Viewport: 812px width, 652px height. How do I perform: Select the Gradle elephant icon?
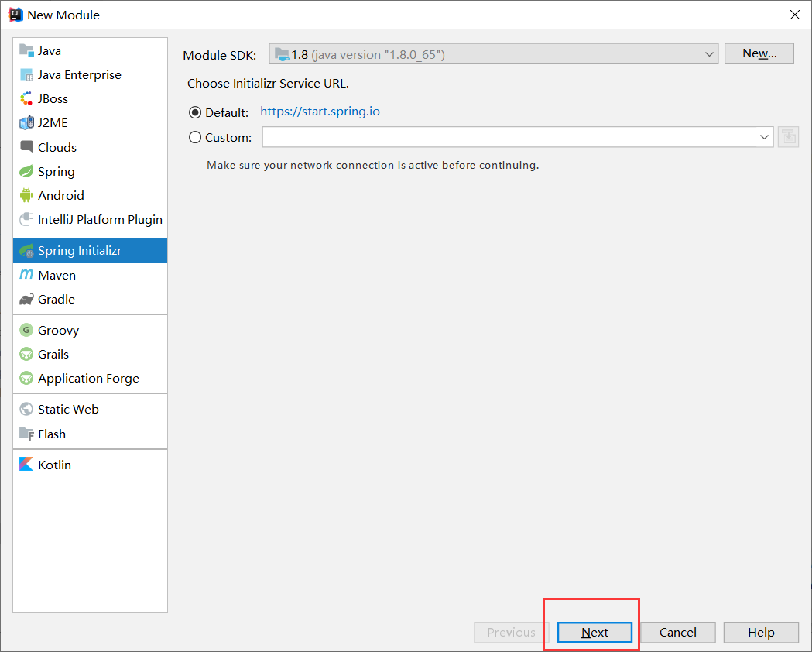[26, 300]
